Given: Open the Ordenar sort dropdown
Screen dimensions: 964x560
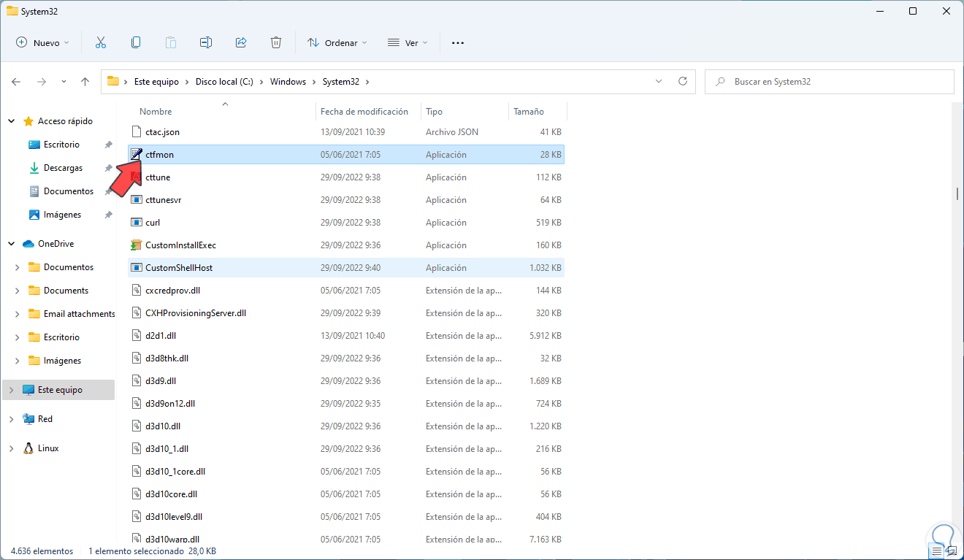Looking at the screenshot, I should pyautogui.click(x=337, y=43).
